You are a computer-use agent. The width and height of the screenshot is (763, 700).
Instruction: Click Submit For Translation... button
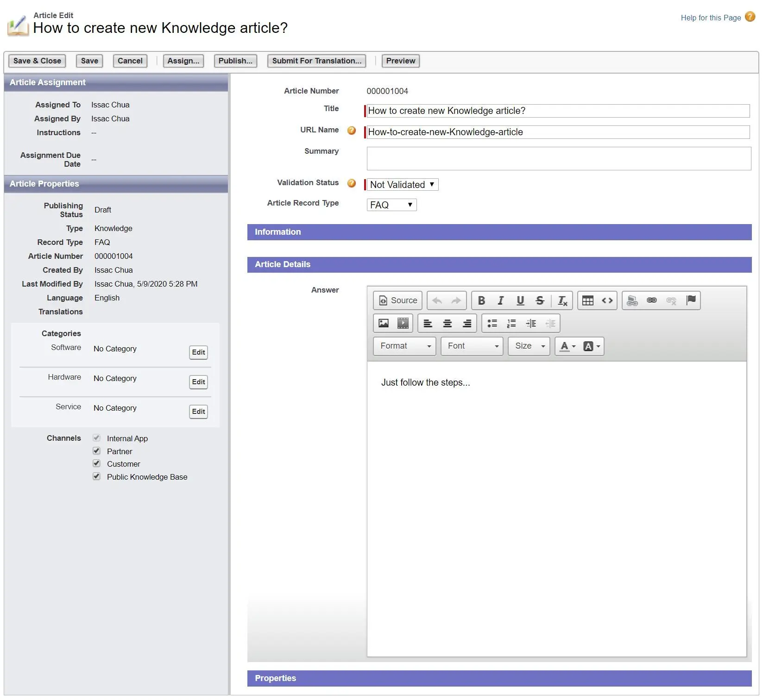point(317,61)
